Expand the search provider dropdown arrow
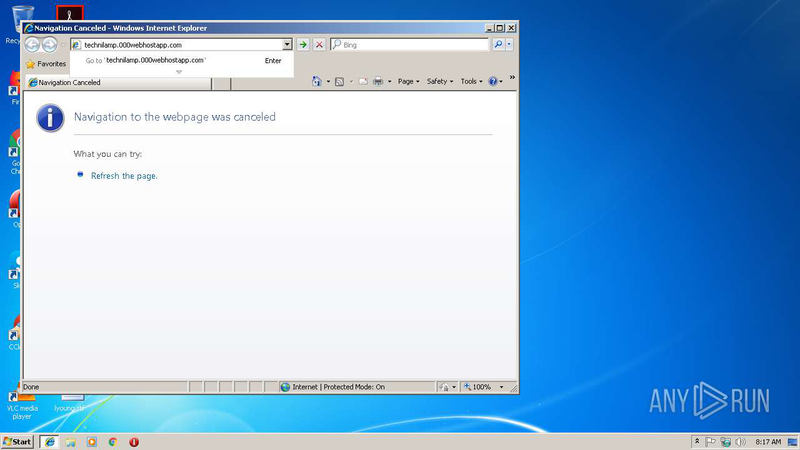The image size is (800, 450). [x=509, y=45]
